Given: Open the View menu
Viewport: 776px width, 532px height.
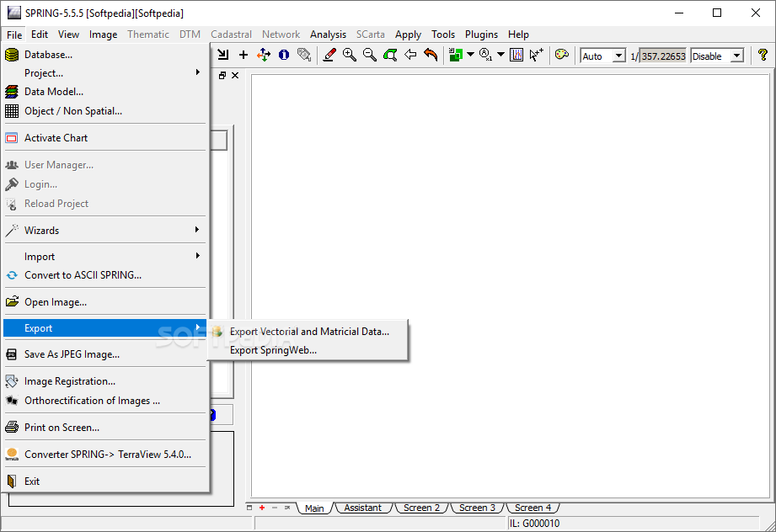Looking at the screenshot, I should 68,35.
